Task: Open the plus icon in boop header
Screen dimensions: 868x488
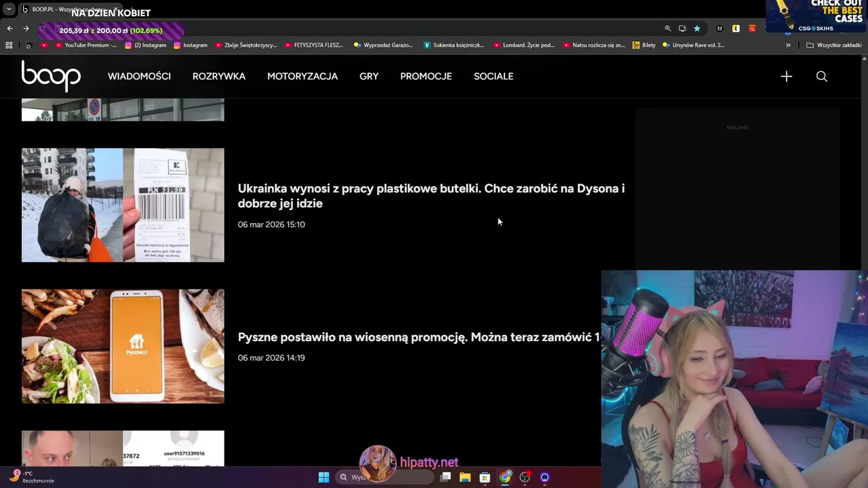Action: coord(786,77)
